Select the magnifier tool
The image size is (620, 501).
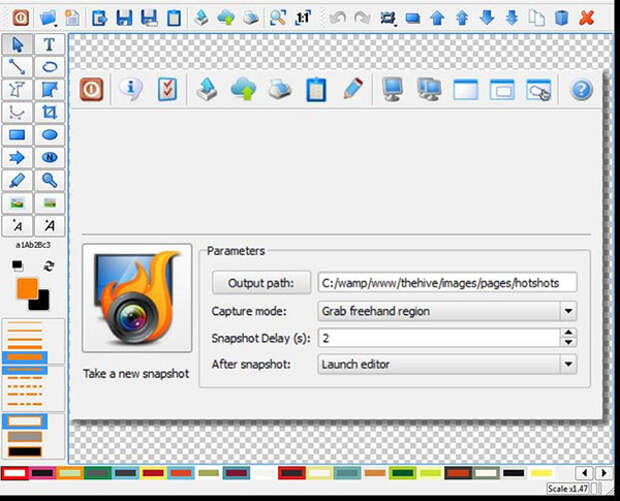coord(49,180)
